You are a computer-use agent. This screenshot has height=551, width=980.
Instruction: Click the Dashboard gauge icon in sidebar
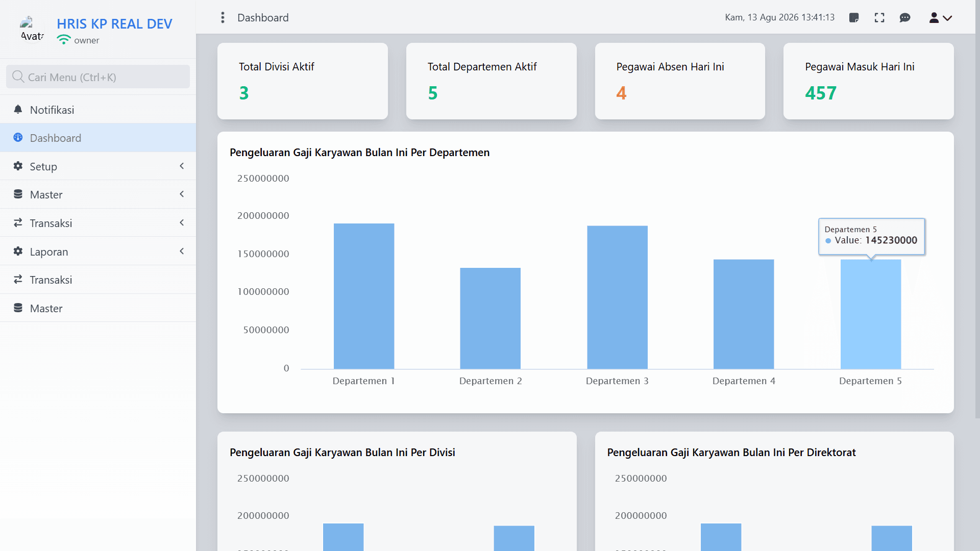[x=18, y=137]
